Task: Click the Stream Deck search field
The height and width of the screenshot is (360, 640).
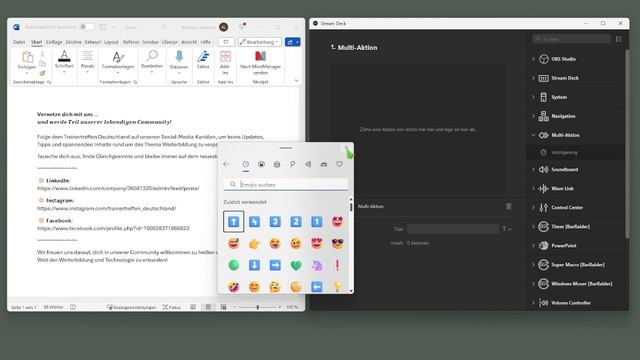Action: [x=571, y=39]
